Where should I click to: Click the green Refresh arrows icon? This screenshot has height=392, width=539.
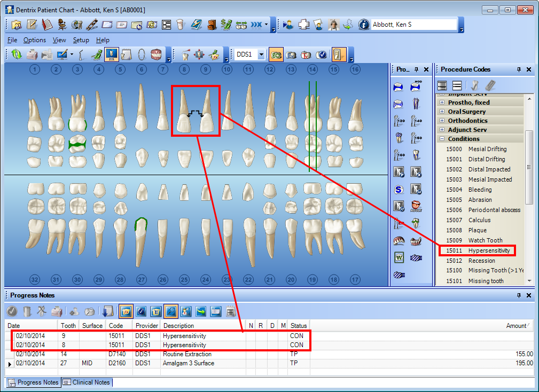(16, 54)
